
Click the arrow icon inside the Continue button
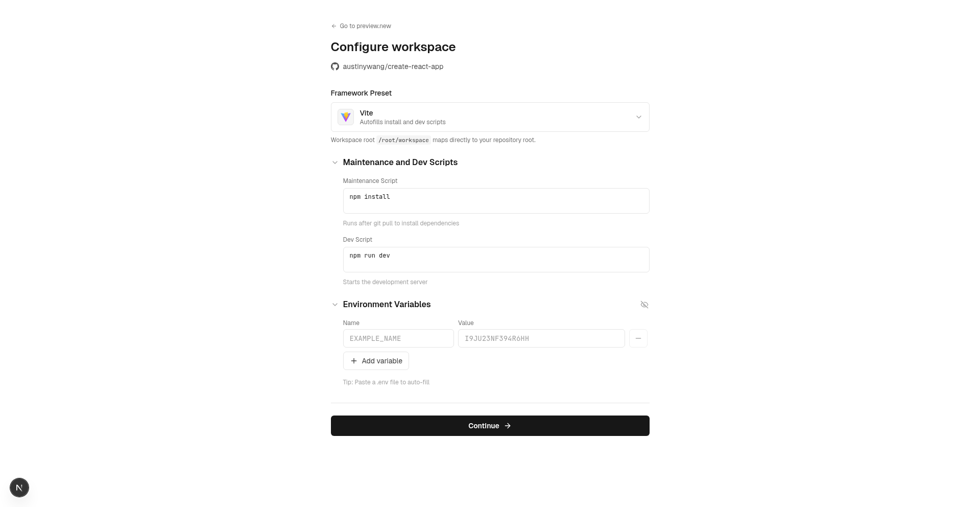507,426
